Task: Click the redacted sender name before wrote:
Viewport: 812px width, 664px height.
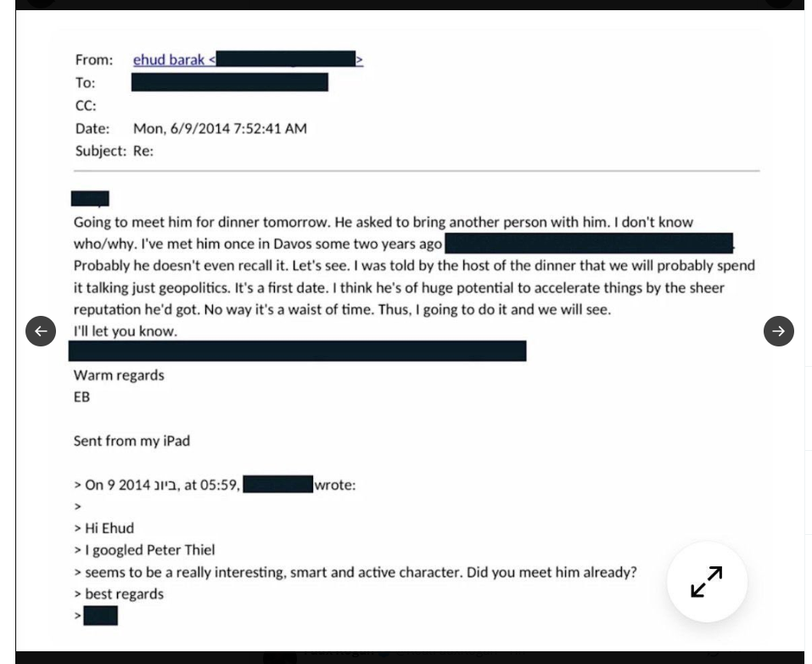Action: pos(277,485)
